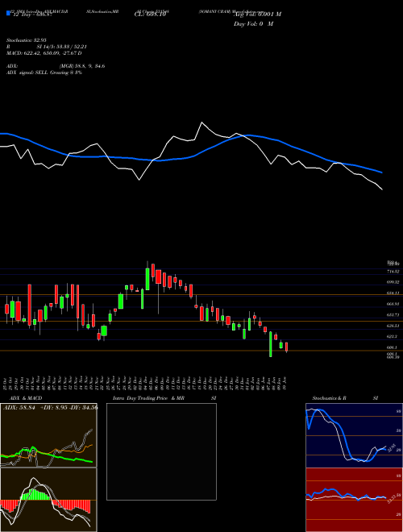Image resolution: width=403 pixels, height=532 pixels.
Task: Open the ADX indicator mini chart
Action: click(48, 435)
